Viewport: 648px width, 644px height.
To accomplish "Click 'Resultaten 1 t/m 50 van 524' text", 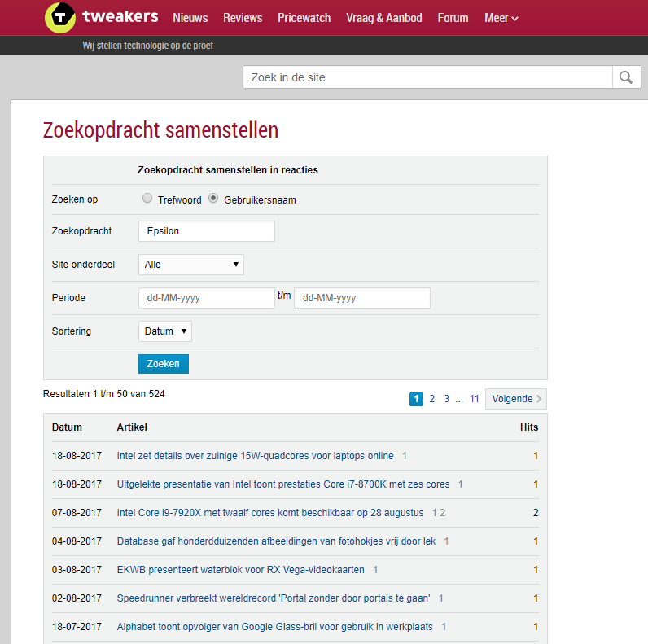I will click(103, 394).
